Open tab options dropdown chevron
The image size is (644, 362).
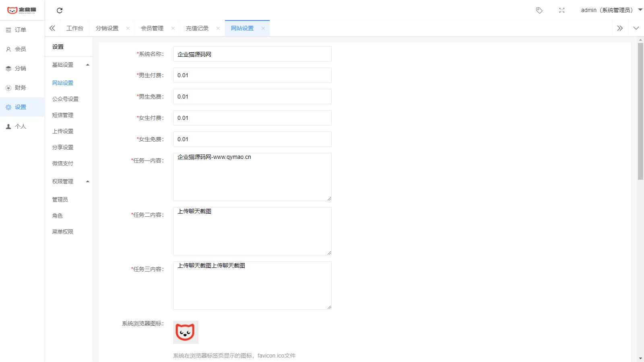pyautogui.click(x=636, y=28)
